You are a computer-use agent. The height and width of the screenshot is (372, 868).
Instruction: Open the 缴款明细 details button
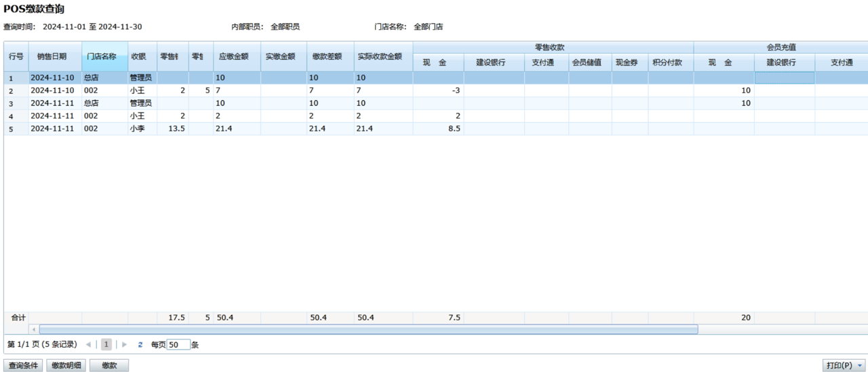67,365
